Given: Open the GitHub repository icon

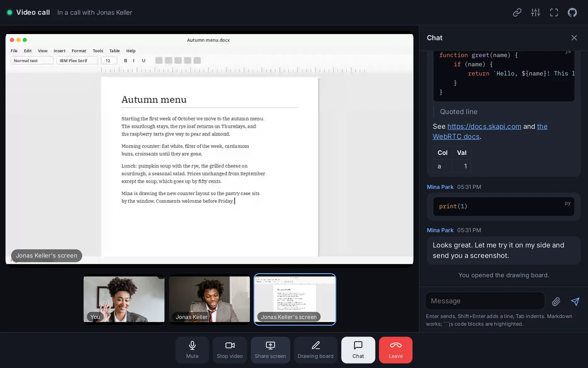Looking at the screenshot, I should (x=572, y=13).
